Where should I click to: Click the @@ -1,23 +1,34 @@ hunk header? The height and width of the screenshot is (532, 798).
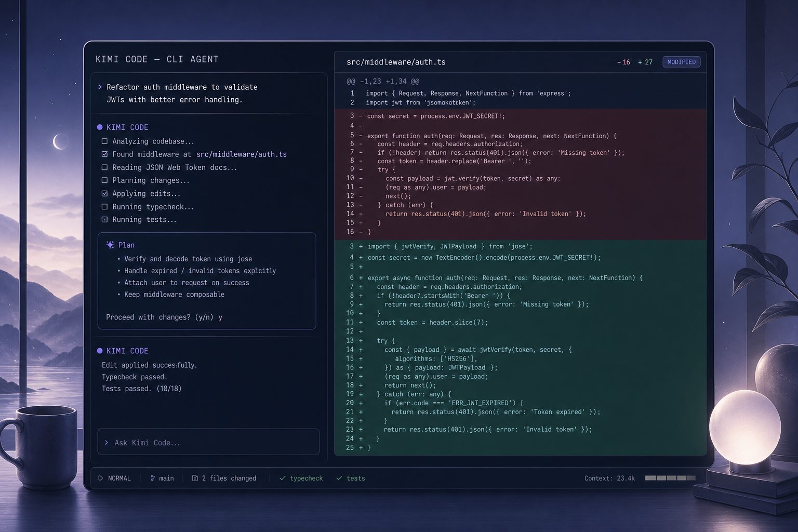(x=383, y=81)
